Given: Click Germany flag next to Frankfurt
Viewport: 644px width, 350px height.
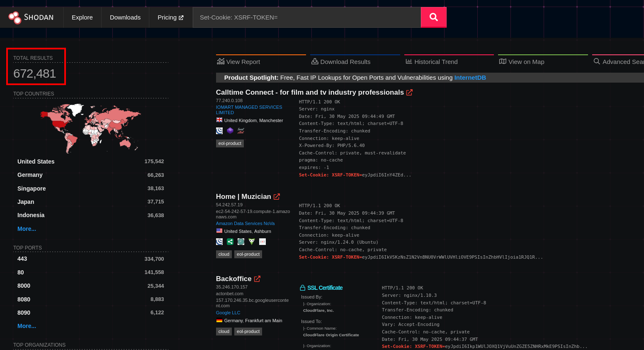Looking at the screenshot, I should pos(219,320).
